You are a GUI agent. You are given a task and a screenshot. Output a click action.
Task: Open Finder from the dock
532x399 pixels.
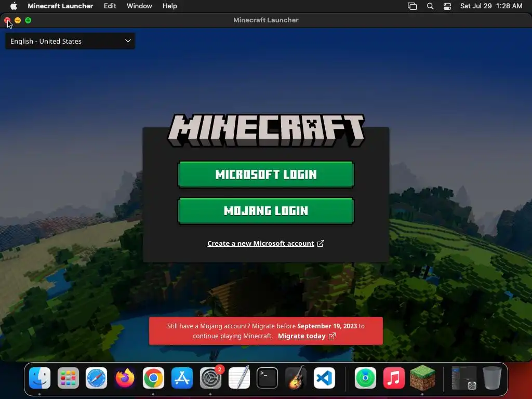click(39, 378)
